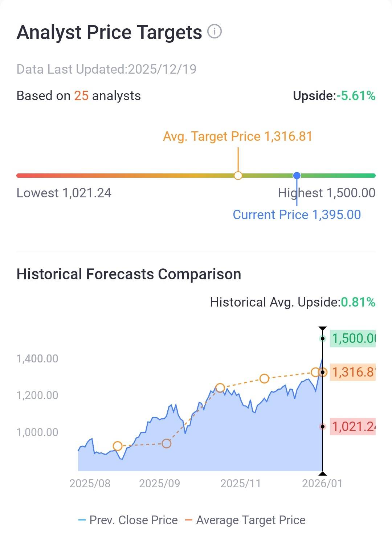
Task: Toggle the Average Target Price legend item
Action: [245, 520]
